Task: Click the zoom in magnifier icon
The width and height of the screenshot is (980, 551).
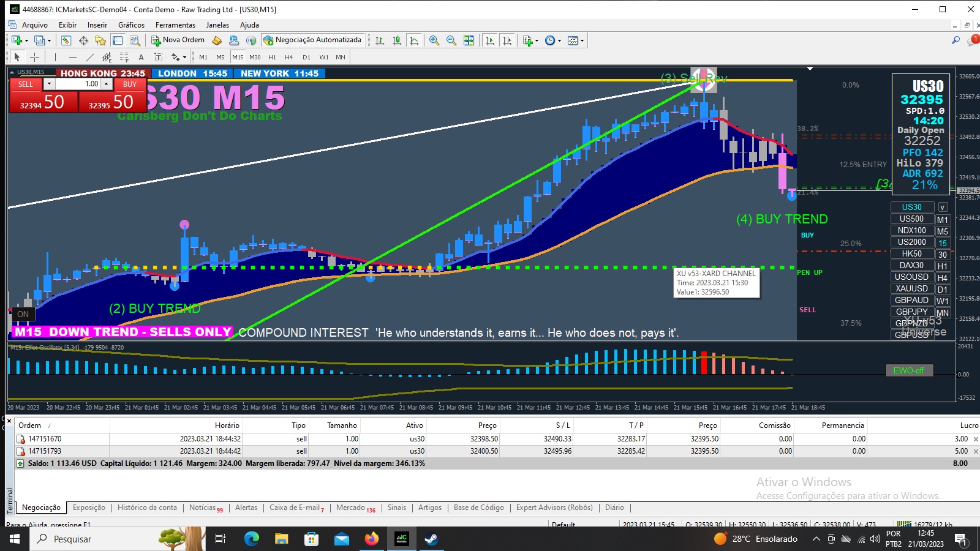Action: coord(434,40)
